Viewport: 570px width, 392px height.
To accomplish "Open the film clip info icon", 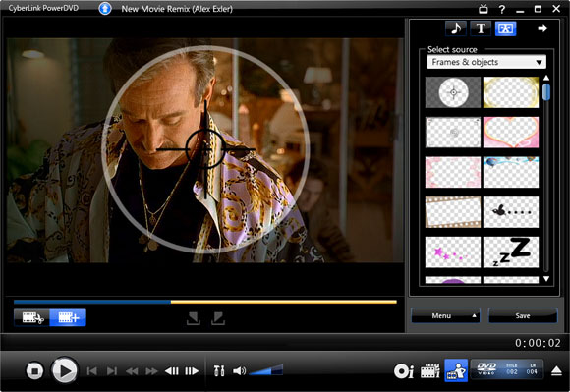I will point(430,371).
